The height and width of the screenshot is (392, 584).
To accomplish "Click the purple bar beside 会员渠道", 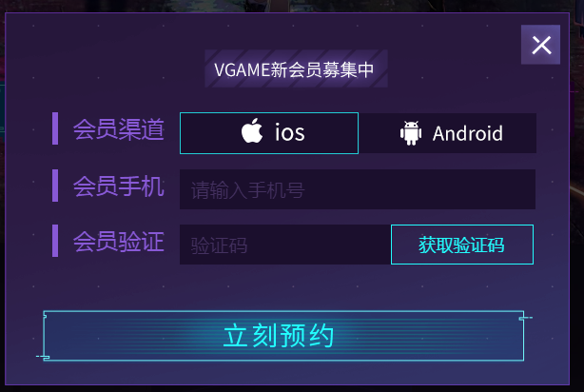I will pyautogui.click(x=55, y=128).
